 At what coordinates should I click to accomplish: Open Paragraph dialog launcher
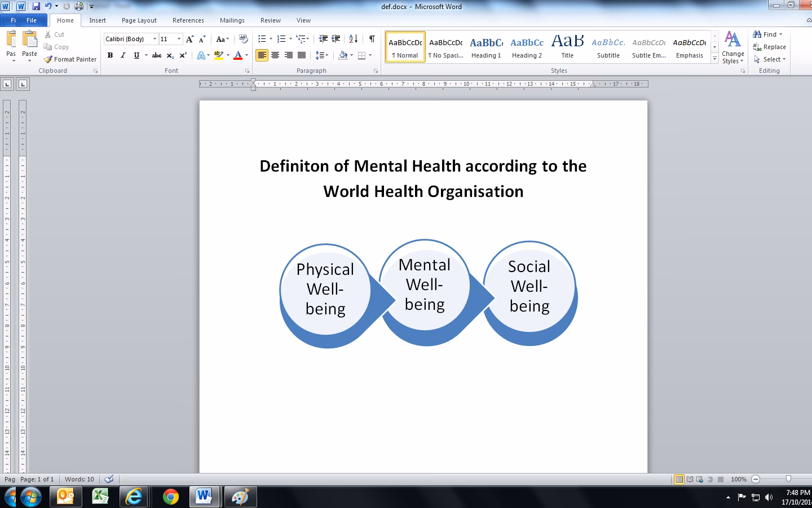tap(376, 71)
